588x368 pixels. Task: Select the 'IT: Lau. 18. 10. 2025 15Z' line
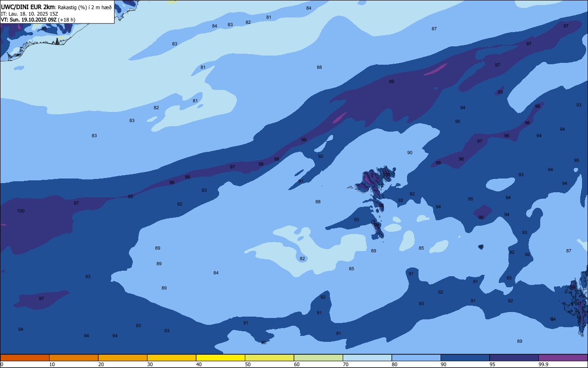(29, 14)
